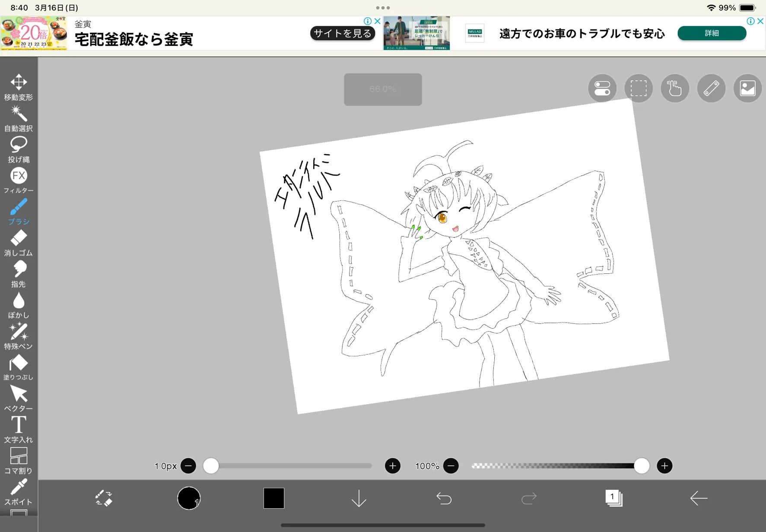Pick the 消しゴム eraser tool

click(x=19, y=243)
